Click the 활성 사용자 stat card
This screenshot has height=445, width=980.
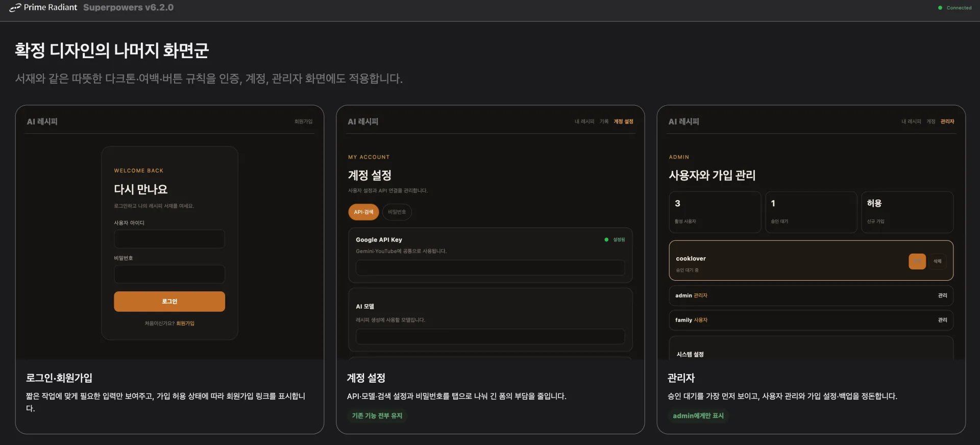tap(715, 212)
